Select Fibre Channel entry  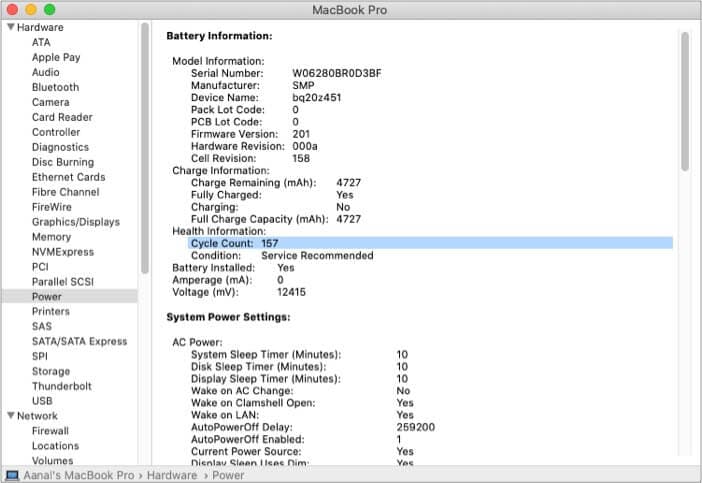pyautogui.click(x=66, y=192)
